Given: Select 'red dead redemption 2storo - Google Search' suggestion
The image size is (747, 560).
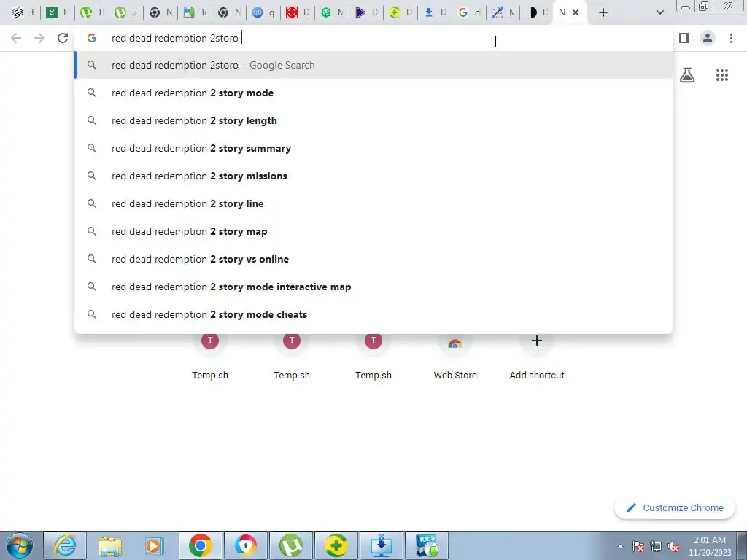Looking at the screenshot, I should (373, 65).
